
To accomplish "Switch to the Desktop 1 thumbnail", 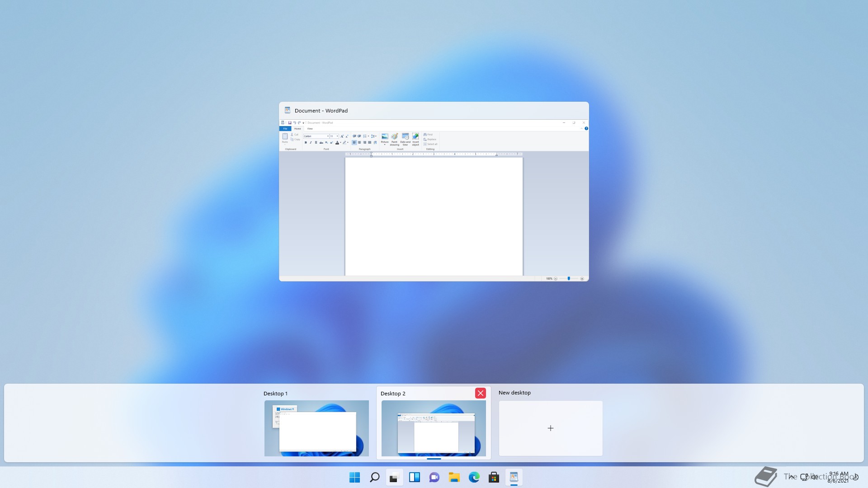I will coord(316,428).
